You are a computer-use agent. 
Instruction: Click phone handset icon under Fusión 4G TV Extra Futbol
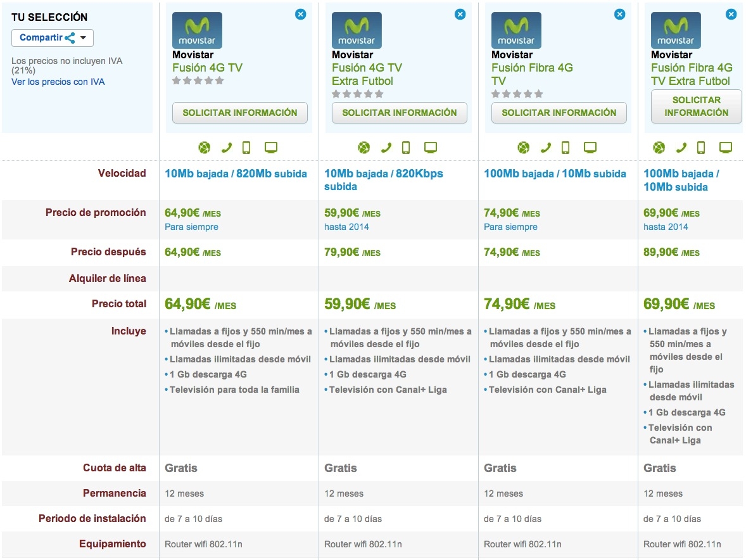386,148
